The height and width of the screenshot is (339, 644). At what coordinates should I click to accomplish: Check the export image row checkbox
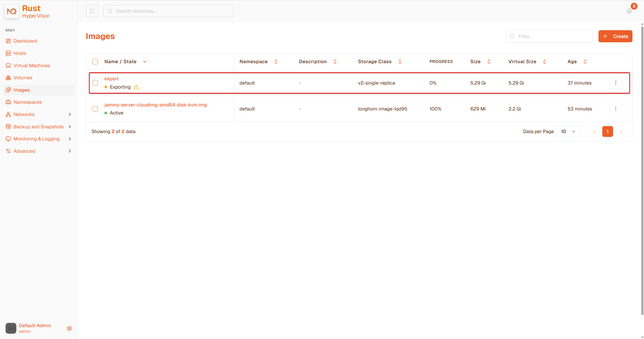click(x=95, y=83)
